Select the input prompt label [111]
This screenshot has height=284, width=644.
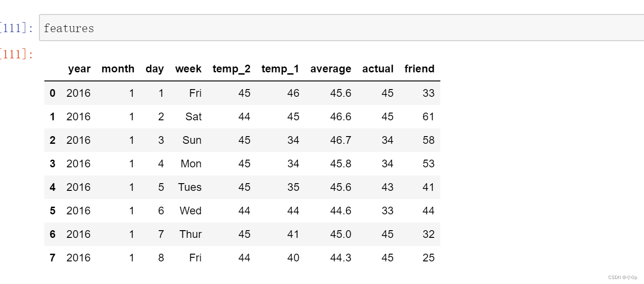click(16, 28)
